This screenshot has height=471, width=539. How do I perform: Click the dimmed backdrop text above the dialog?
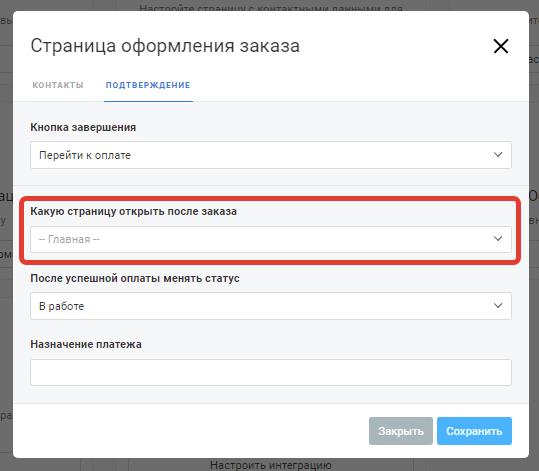[271, 8]
